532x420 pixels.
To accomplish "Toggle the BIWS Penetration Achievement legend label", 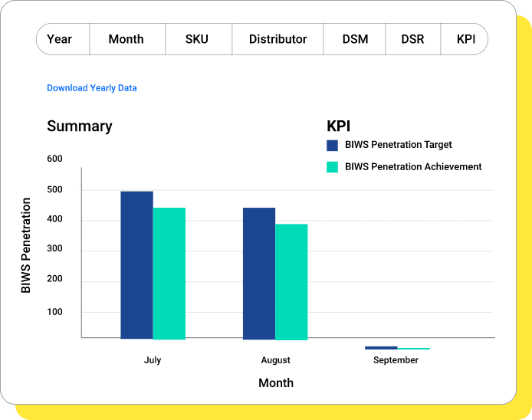I will tap(413, 167).
